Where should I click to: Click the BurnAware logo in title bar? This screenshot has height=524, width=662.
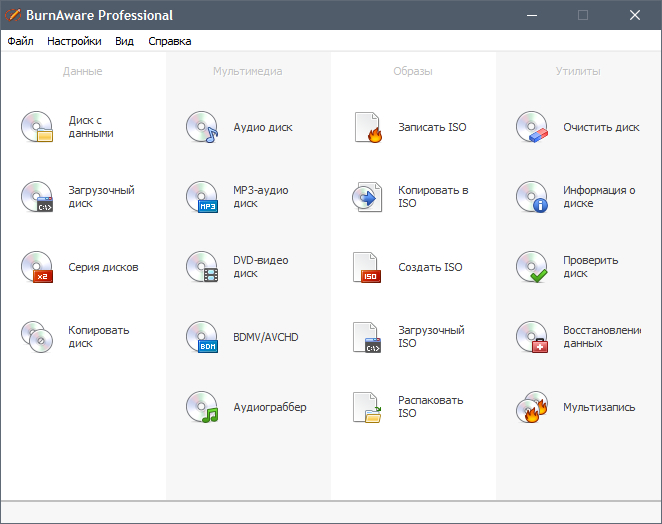point(13,15)
